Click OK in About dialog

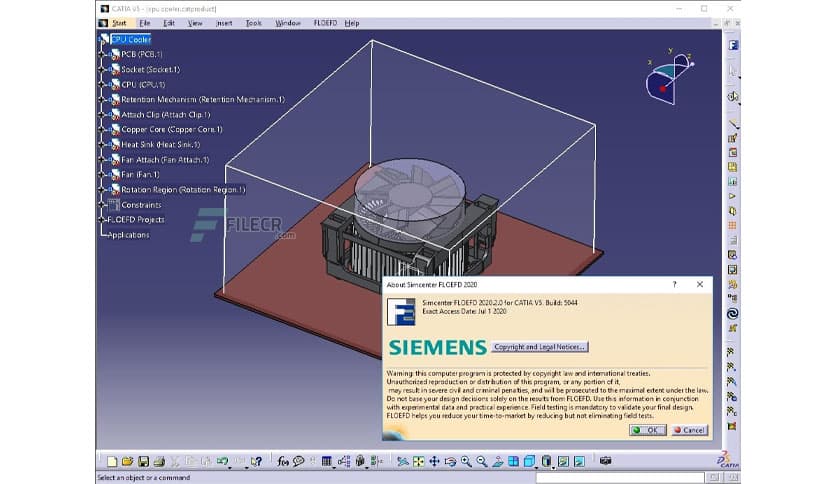point(647,430)
